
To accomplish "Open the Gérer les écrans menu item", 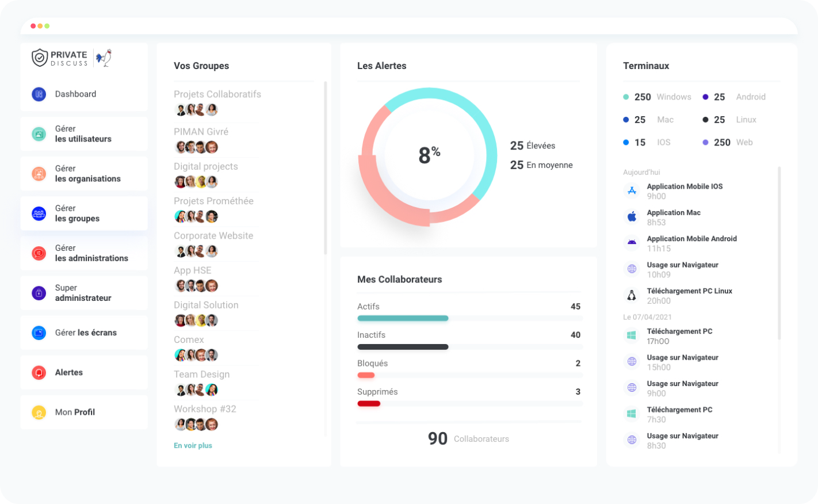I will coord(86,333).
